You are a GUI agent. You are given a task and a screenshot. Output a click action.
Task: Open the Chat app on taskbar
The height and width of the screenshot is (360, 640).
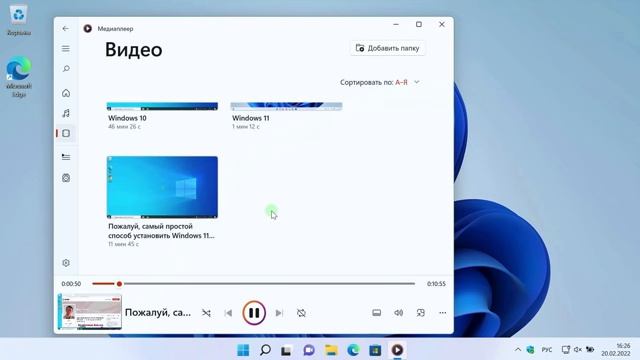tap(309, 350)
